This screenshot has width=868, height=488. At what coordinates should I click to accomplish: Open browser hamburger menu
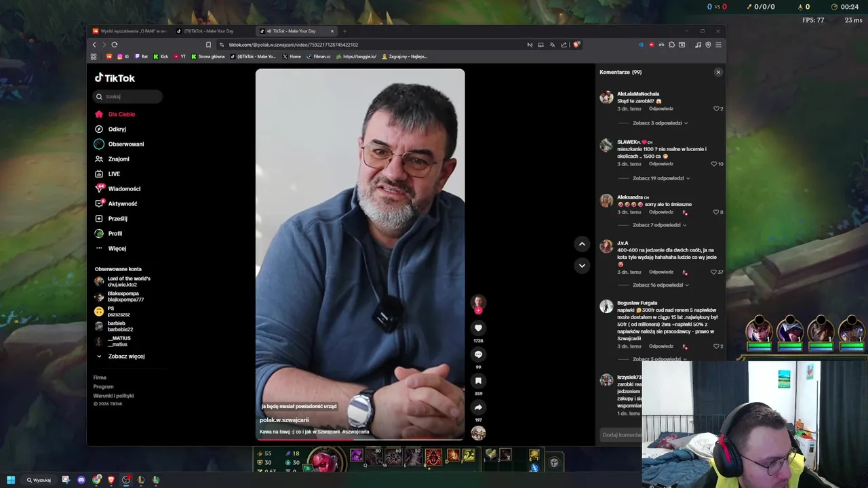click(x=718, y=45)
